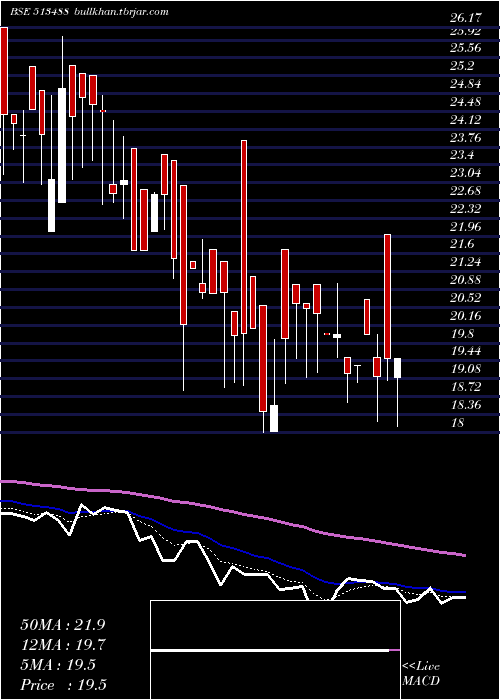The width and height of the screenshot is (500, 700).
Task: Click the 20.52 price axis label
Action: pos(466,298)
